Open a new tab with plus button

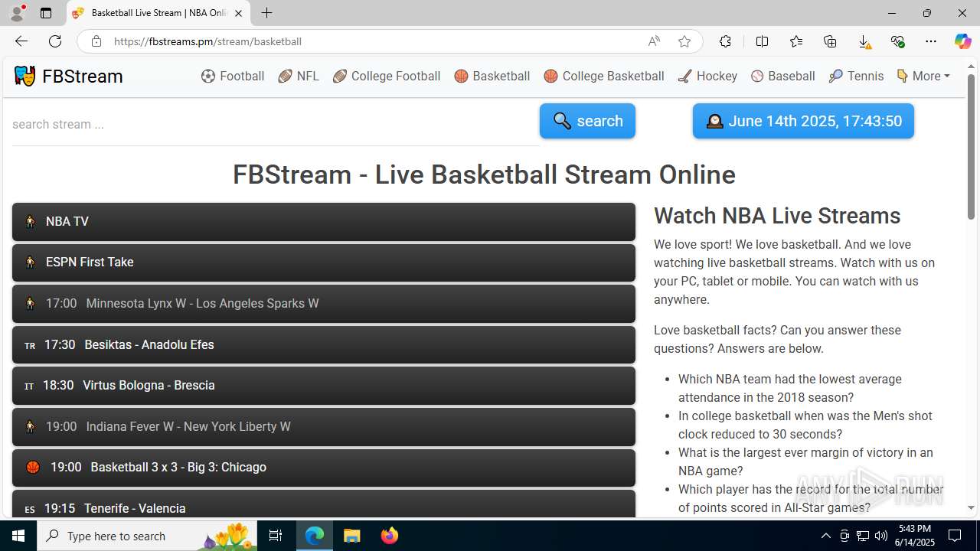(266, 13)
